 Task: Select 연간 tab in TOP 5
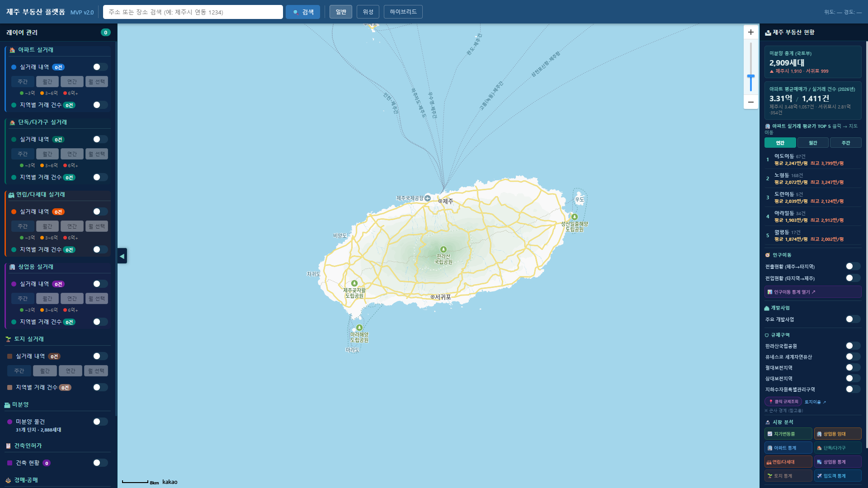click(780, 143)
